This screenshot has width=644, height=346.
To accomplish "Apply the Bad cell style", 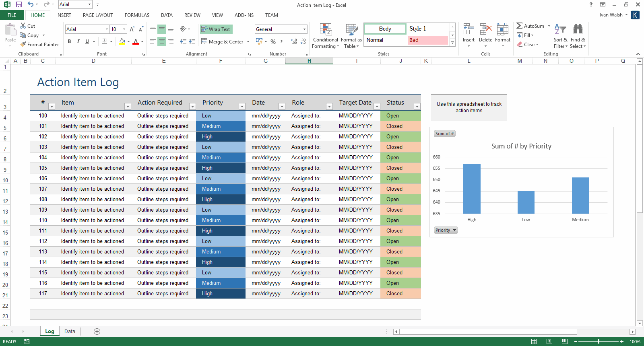I will tap(427, 40).
